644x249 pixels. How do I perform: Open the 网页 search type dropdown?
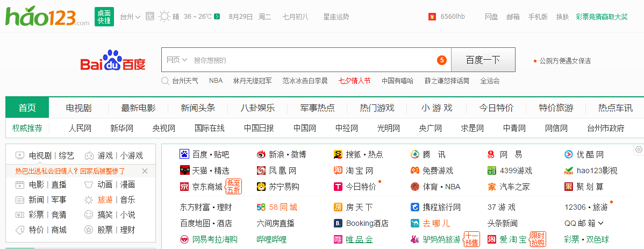pos(177,60)
